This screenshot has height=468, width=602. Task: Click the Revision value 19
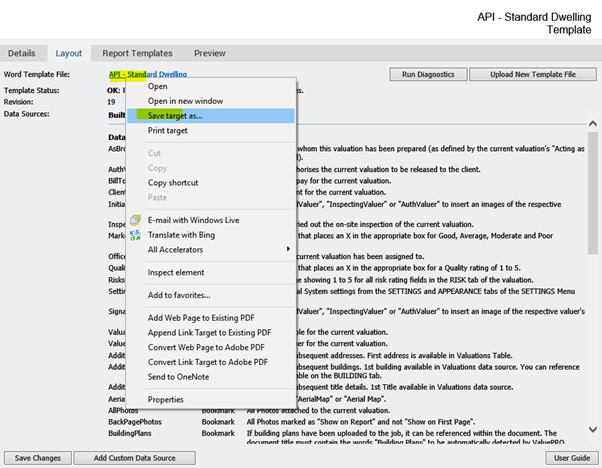coord(111,102)
